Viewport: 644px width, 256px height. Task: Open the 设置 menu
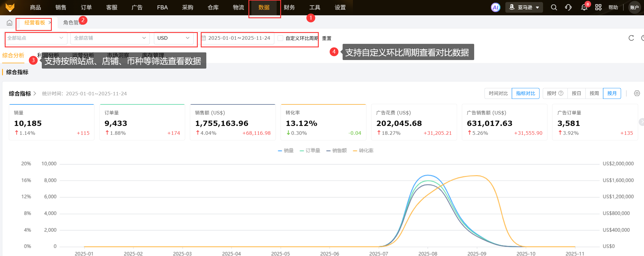click(x=340, y=7)
